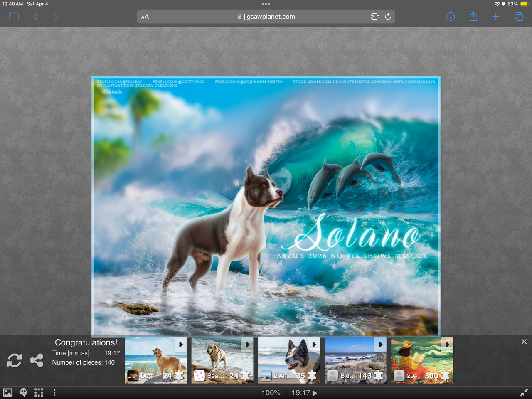This screenshot has width=532, height=399.
Task: Share the completed puzzle
Action: [37, 360]
